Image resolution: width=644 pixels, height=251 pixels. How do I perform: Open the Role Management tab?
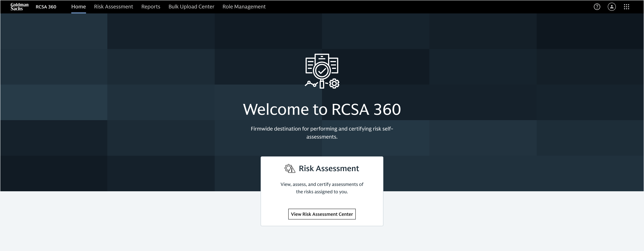[244, 7]
